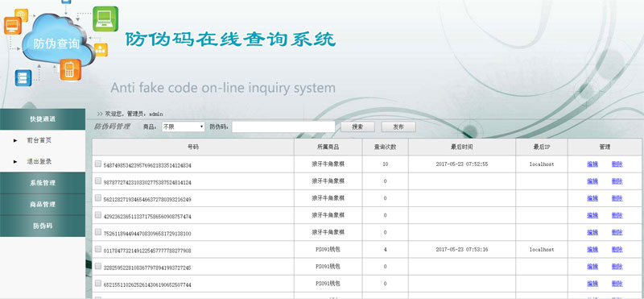Tick the checkbox for code starting 3282
Viewport: 644px width, 299px height.
[98, 266]
